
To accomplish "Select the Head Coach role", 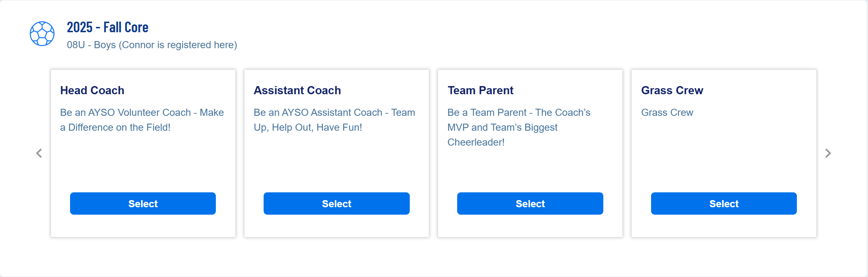I will pyautogui.click(x=143, y=204).
